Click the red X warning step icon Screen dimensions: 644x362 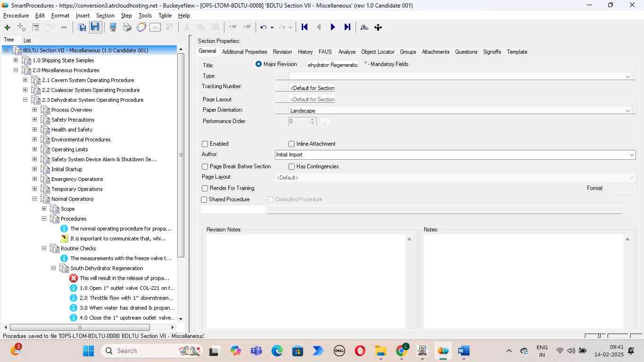[x=74, y=278]
